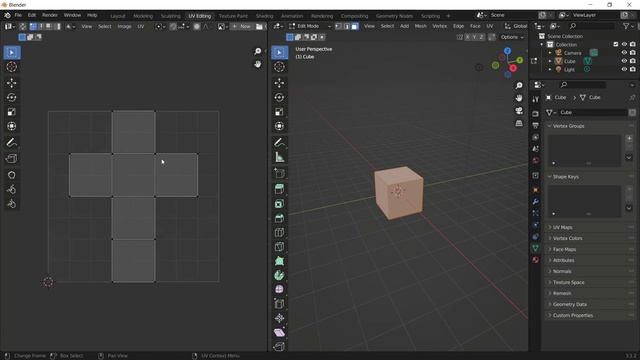Disable Camera in renders

[632, 53]
